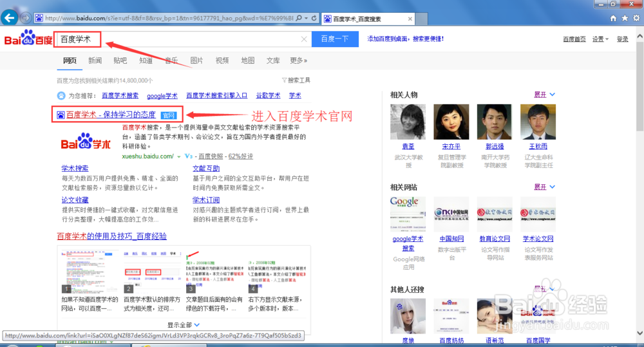Click the V3 credibility icon
Viewport: 644px width, 347px height.
(x=189, y=156)
